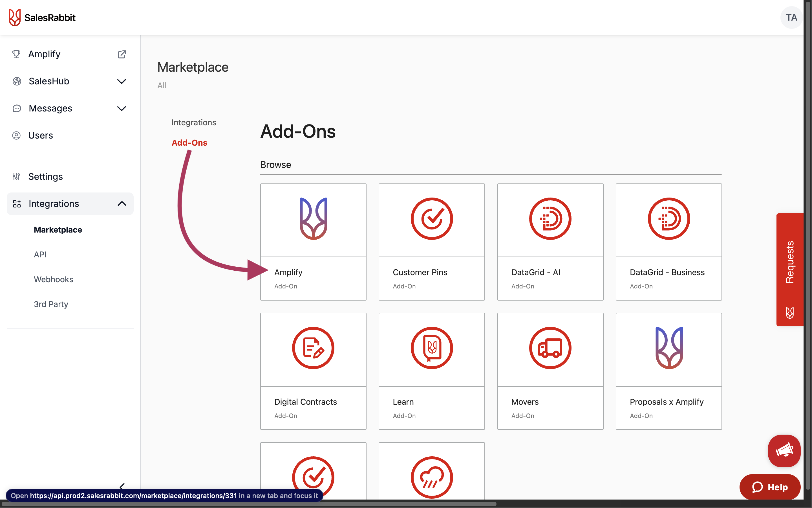Select Webhooks under Integrations

point(54,279)
